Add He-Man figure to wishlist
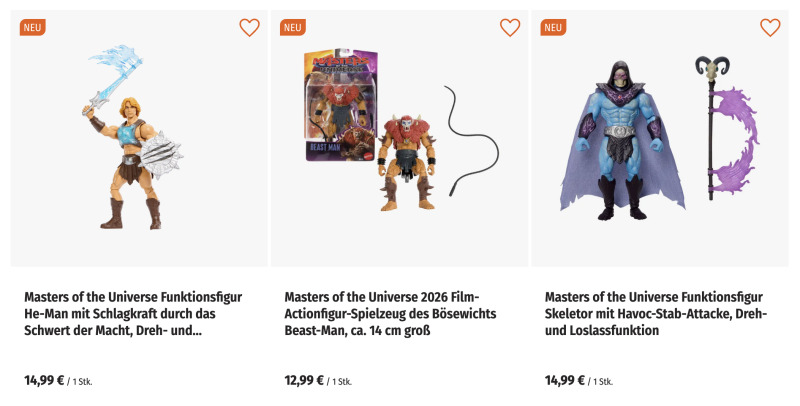 point(249,28)
